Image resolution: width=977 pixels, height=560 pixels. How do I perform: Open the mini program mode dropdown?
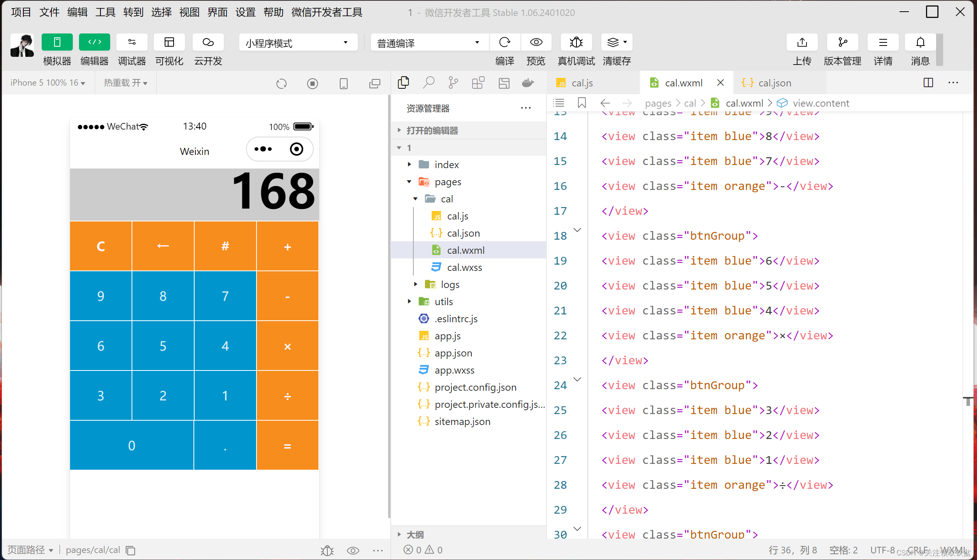(x=298, y=43)
